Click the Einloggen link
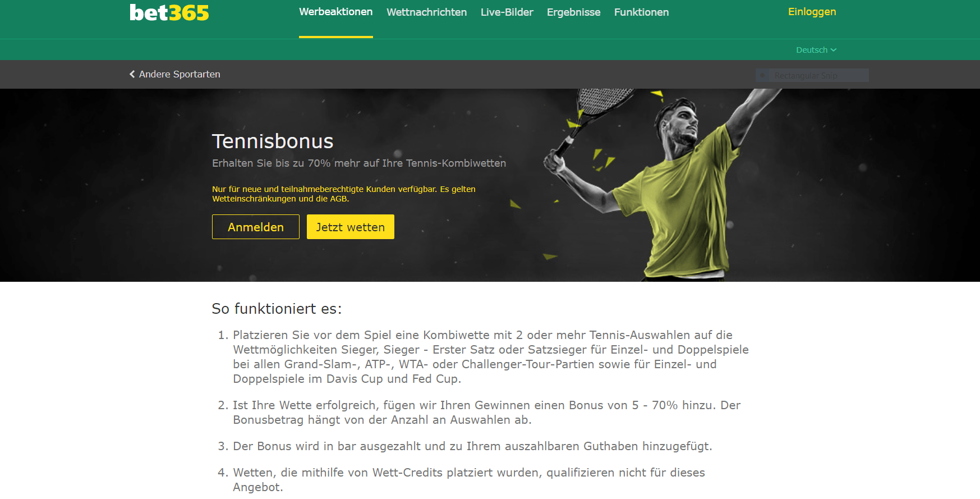The height and width of the screenshot is (499, 980). click(812, 12)
